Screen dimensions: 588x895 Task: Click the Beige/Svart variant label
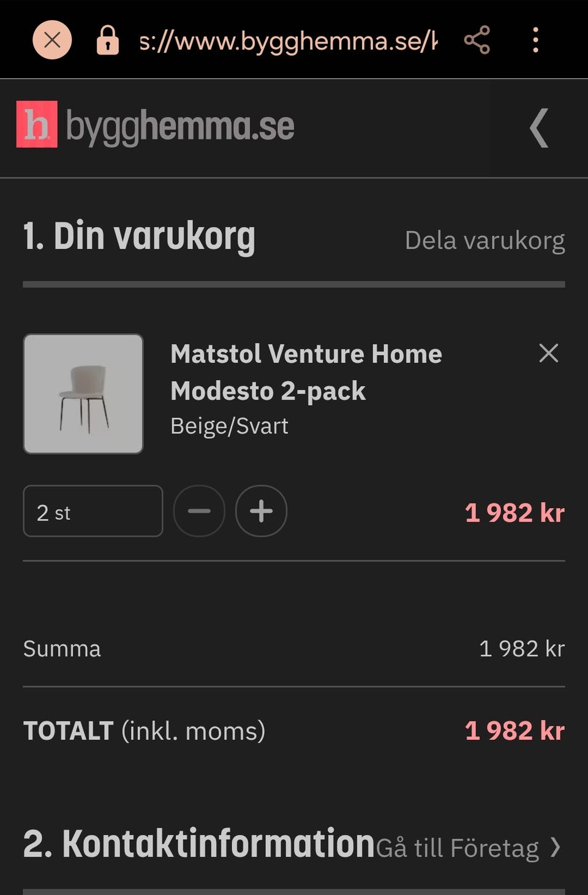coord(229,426)
